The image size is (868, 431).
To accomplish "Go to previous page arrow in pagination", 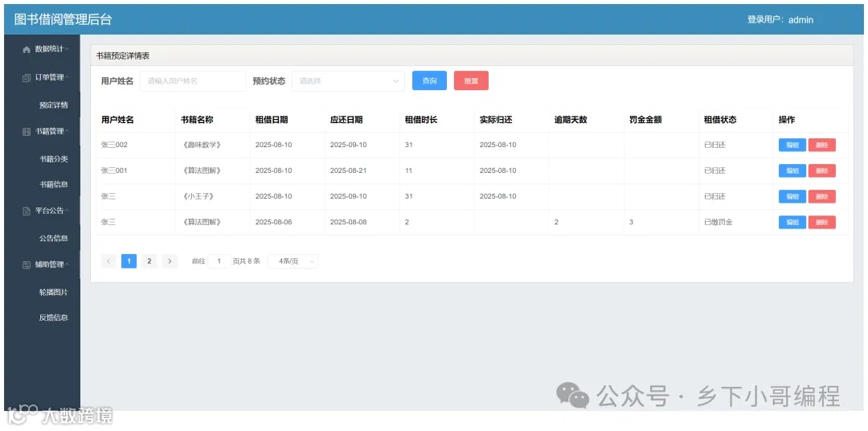I will click(108, 261).
